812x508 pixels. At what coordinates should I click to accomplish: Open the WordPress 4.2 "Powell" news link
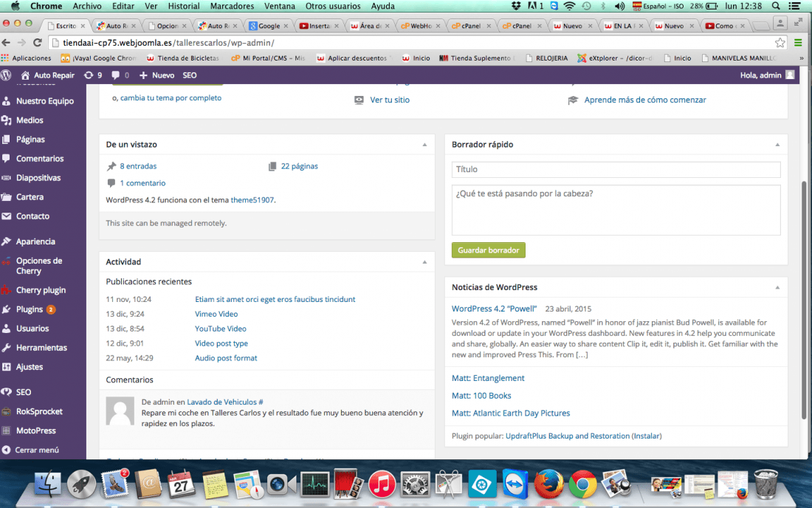click(494, 309)
